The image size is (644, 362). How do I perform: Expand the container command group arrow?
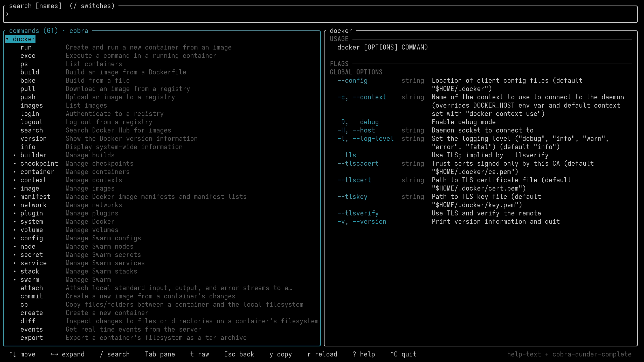point(15,172)
